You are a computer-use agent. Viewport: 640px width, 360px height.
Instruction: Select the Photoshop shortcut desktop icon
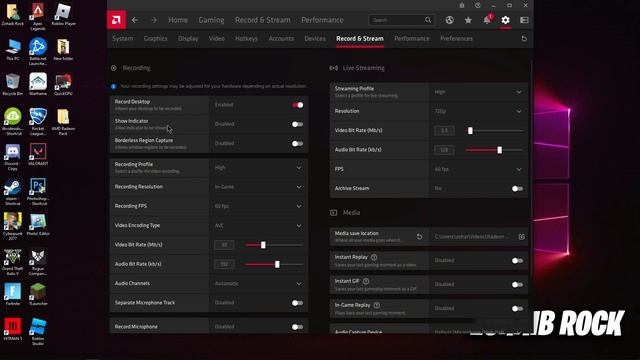[38, 192]
